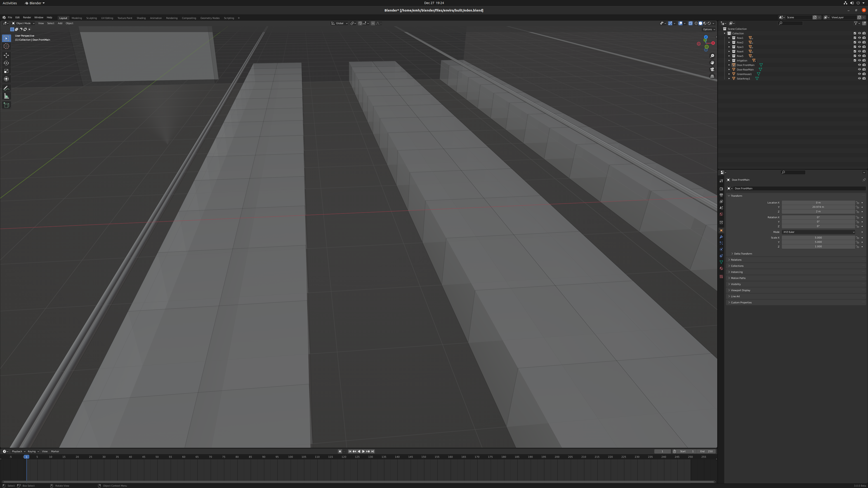Open the Material properties tab
Viewport: 868px width, 488px height.
point(721,268)
